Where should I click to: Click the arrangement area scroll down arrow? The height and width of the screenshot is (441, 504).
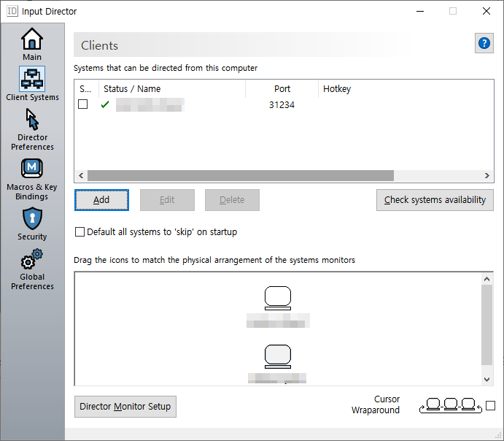tap(486, 380)
